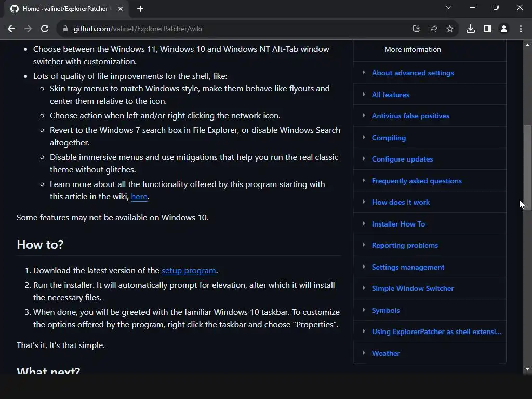Expand How does it work arrow

364,202
